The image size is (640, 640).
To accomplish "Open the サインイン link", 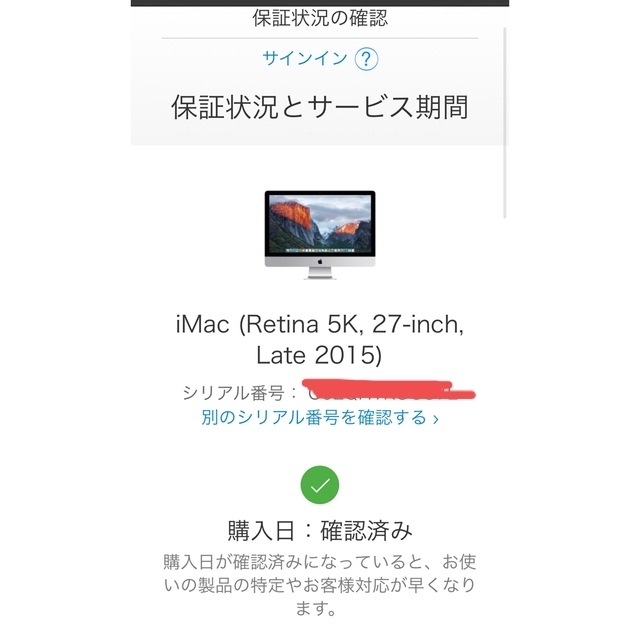I will [x=304, y=58].
